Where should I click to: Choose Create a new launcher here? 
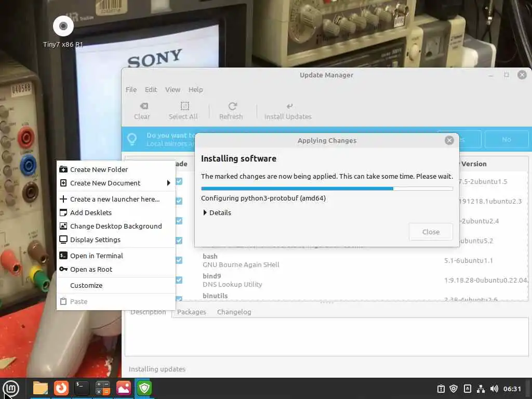pos(116,199)
